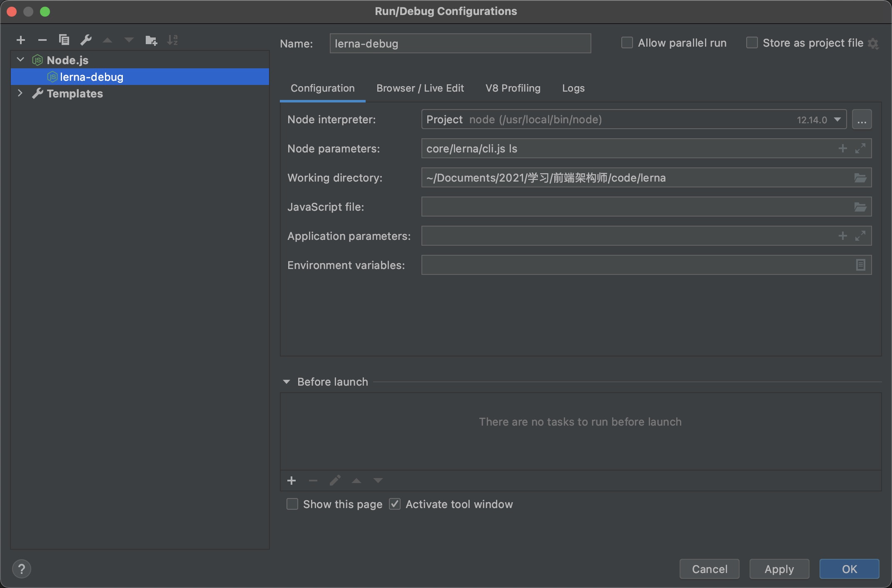Screen dimensions: 892x588
Task: Select the Node.js group label
Action: click(67, 60)
